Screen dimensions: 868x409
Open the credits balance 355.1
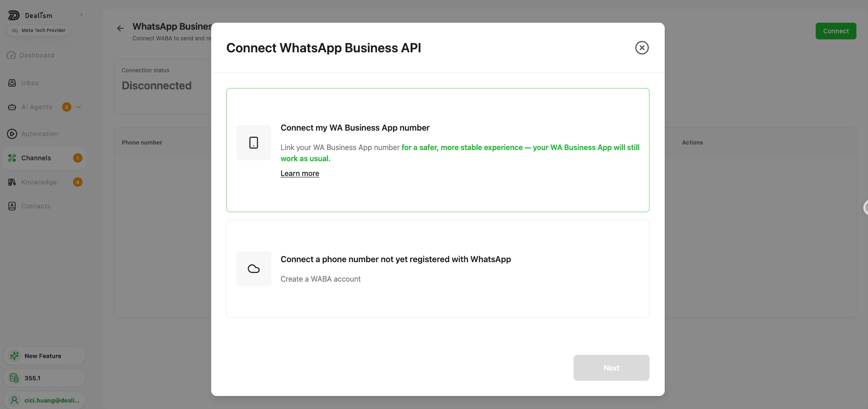(44, 378)
